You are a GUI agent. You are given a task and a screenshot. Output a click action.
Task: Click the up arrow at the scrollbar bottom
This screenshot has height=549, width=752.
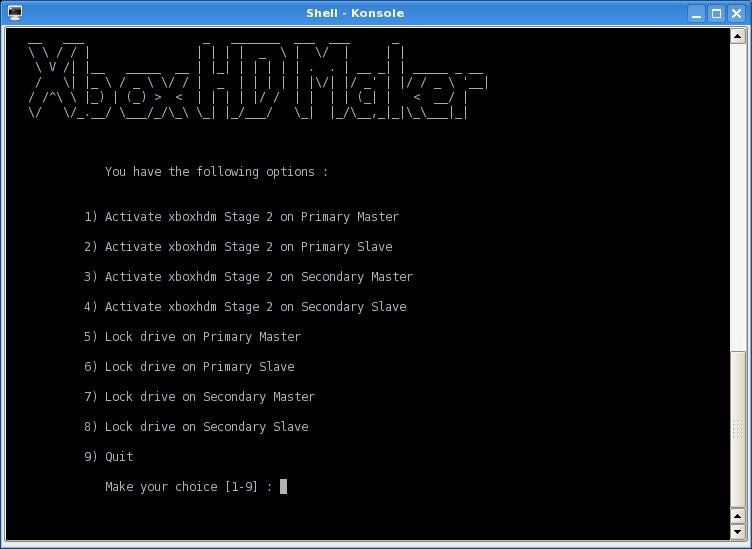[738, 514]
